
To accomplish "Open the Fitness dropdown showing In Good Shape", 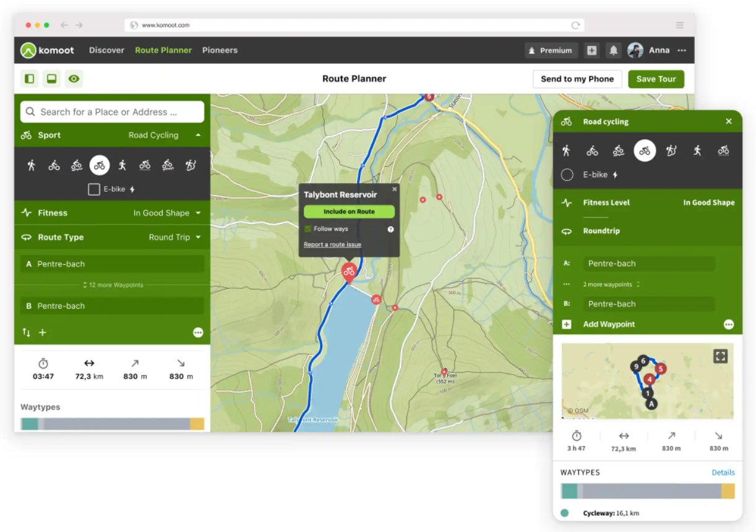I will (x=167, y=213).
